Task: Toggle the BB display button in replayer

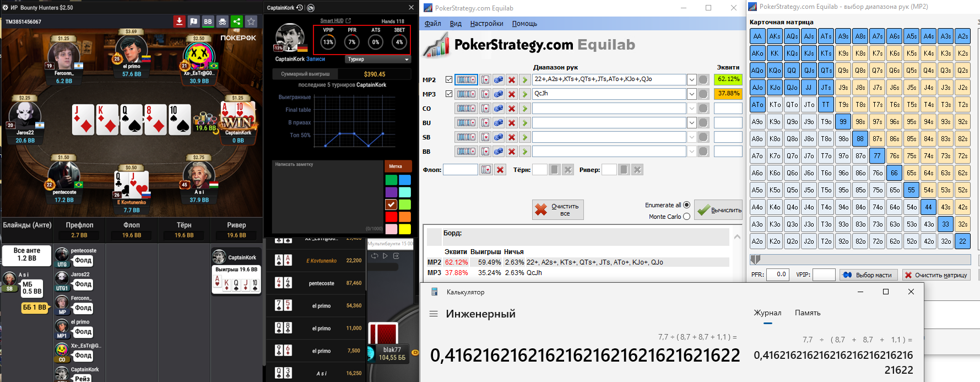Action: [208, 21]
